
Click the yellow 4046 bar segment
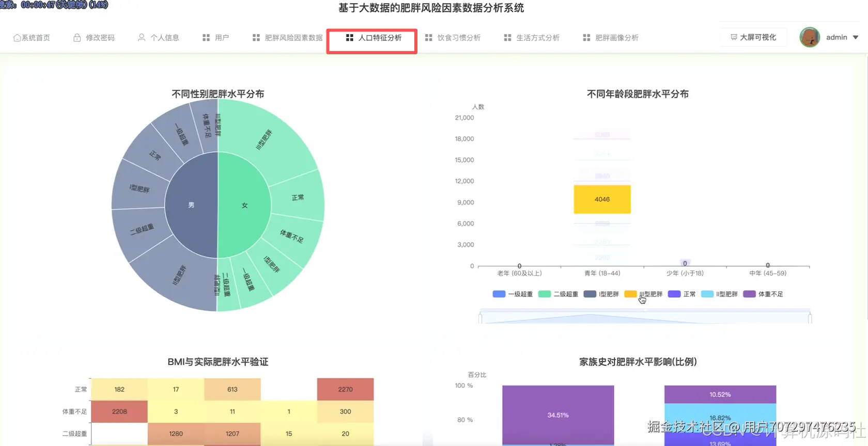[602, 199]
